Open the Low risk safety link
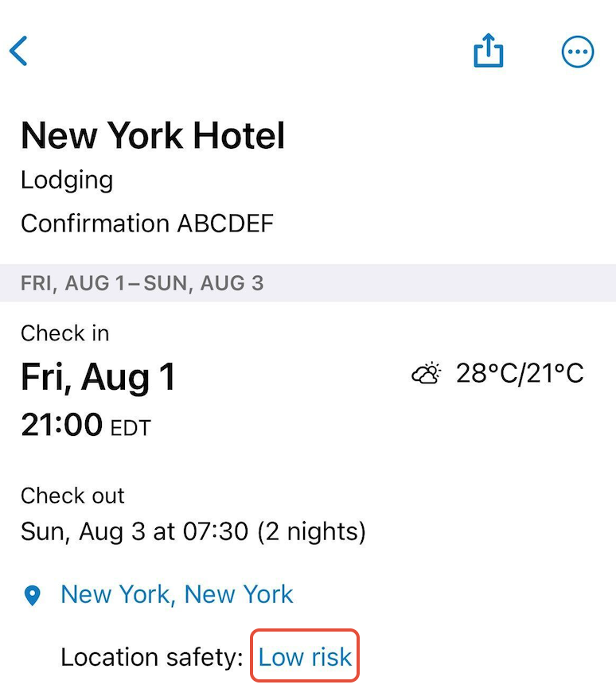The width and height of the screenshot is (616, 700). 305,657
